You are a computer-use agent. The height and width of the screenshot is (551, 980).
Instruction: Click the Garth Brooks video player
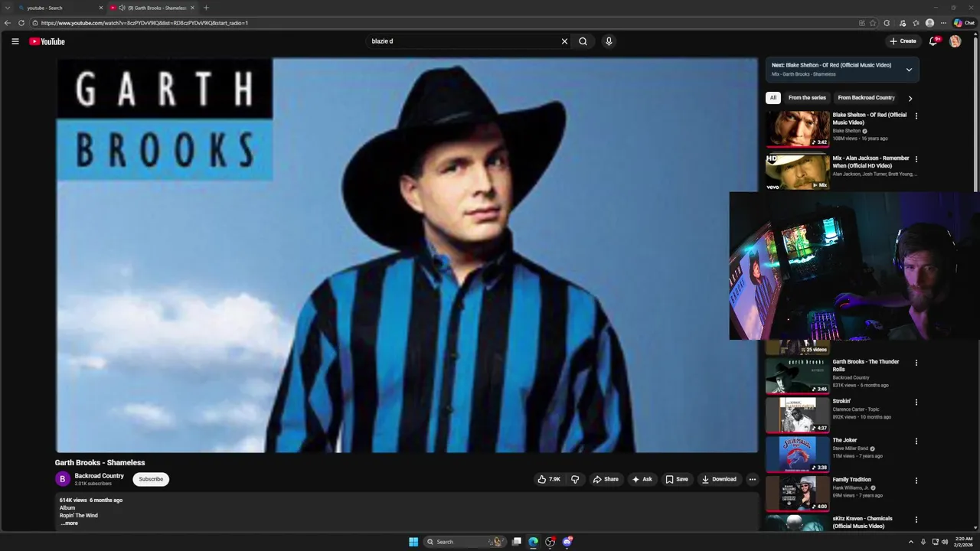tap(407, 256)
